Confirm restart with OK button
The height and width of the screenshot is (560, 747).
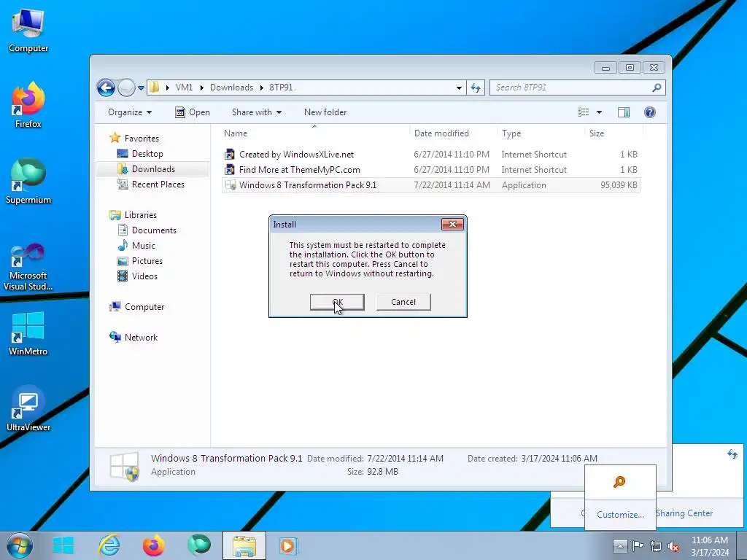pos(337,302)
